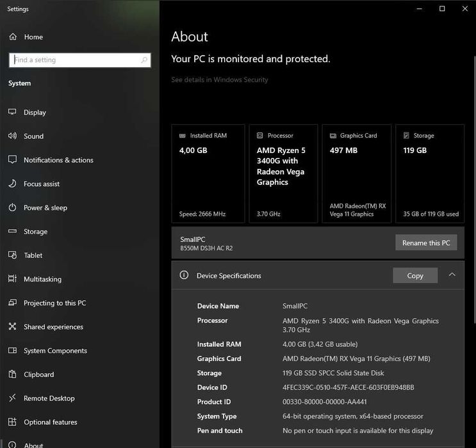The height and width of the screenshot is (448, 476).
Task: Click the Device ID value text
Action: click(x=349, y=387)
